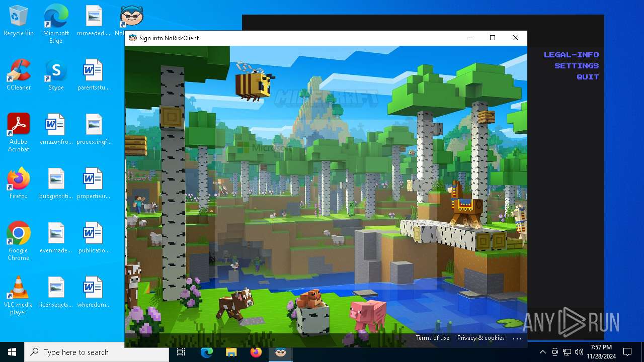Select the budgetcriti image file
The height and width of the screenshot is (362, 644).
56,184
